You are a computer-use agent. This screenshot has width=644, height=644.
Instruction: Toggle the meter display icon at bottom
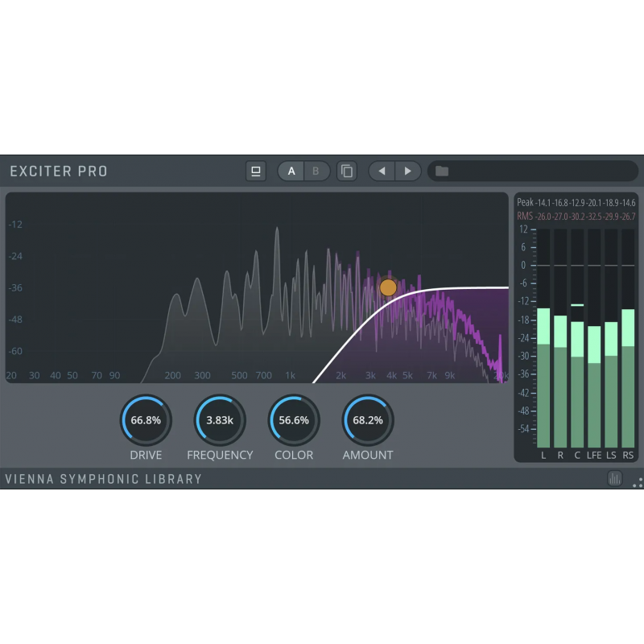coord(615,478)
